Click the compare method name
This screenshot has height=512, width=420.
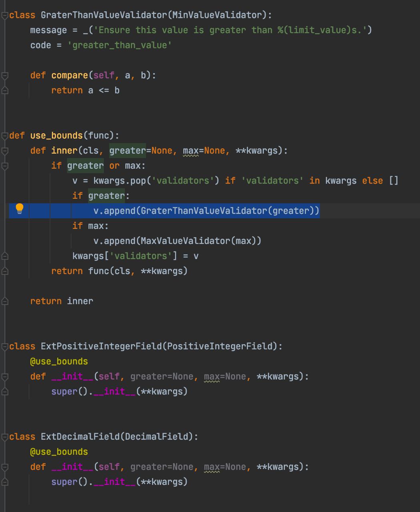(70, 75)
